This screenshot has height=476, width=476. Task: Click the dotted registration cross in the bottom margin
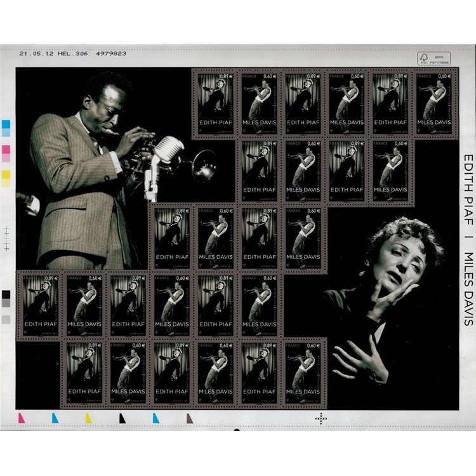321,419
